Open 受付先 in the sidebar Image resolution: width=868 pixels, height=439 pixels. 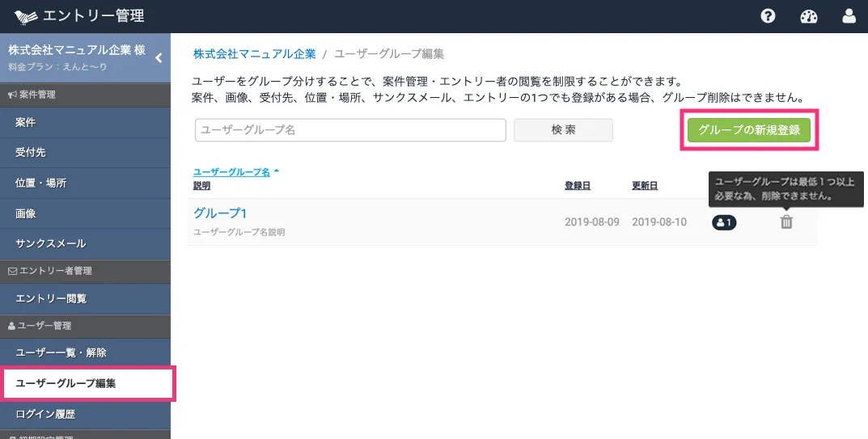pyautogui.click(x=85, y=153)
